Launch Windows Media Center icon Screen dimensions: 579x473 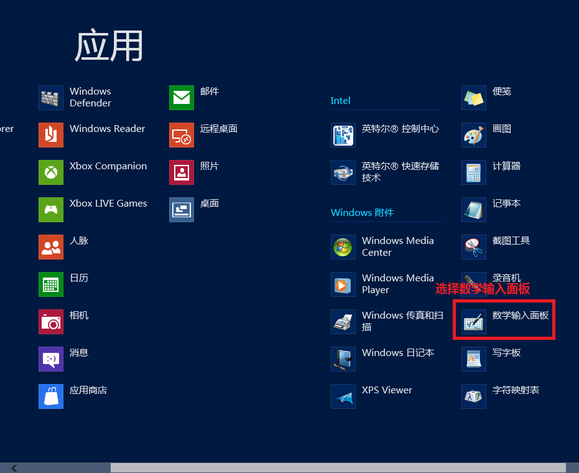coord(343,247)
